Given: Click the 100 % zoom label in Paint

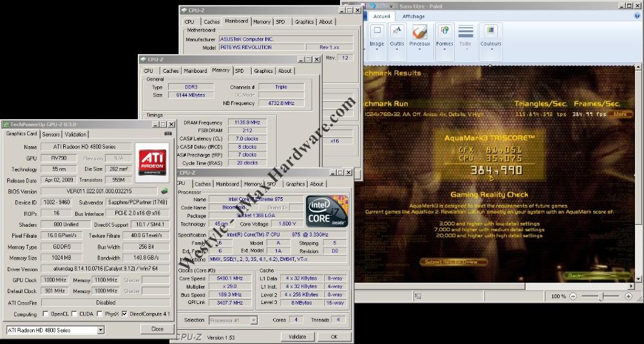Looking at the screenshot, I should [x=558, y=296].
